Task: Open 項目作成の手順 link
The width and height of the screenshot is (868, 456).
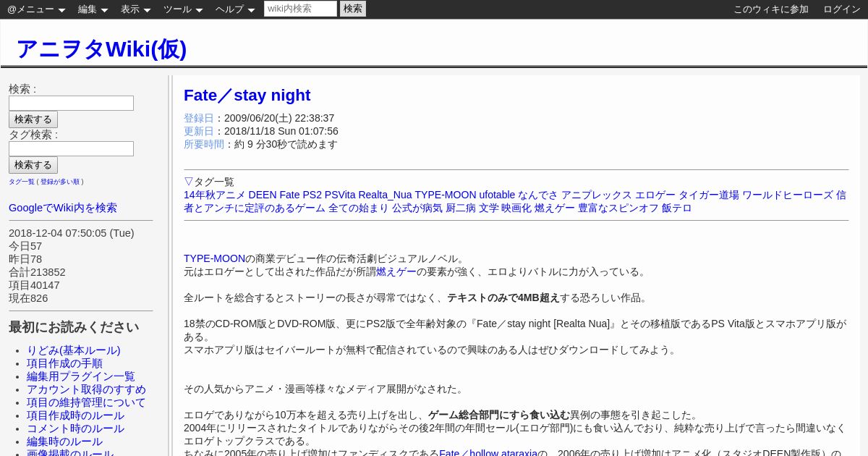Action: coord(64,363)
